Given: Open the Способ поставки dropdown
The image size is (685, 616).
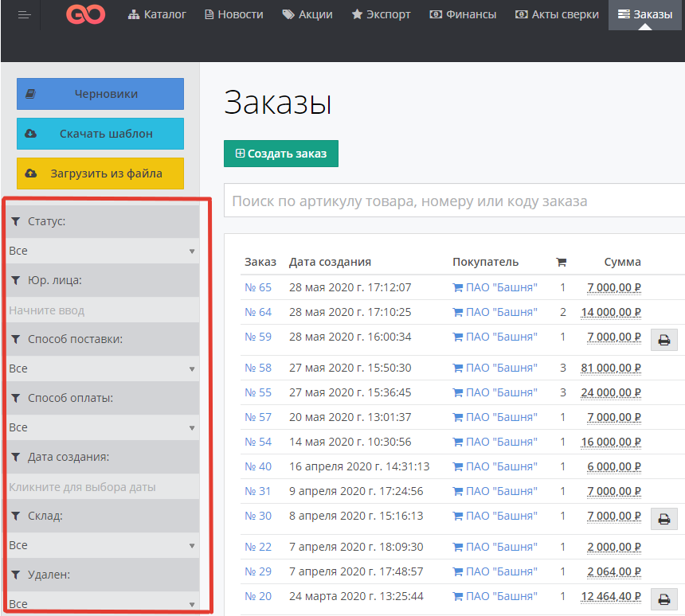Looking at the screenshot, I should click(x=101, y=368).
